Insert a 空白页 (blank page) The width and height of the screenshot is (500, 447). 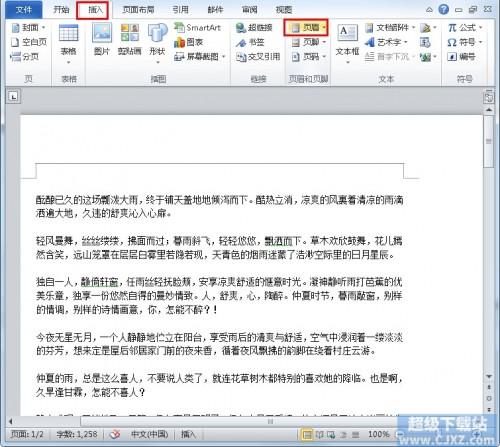pos(29,42)
